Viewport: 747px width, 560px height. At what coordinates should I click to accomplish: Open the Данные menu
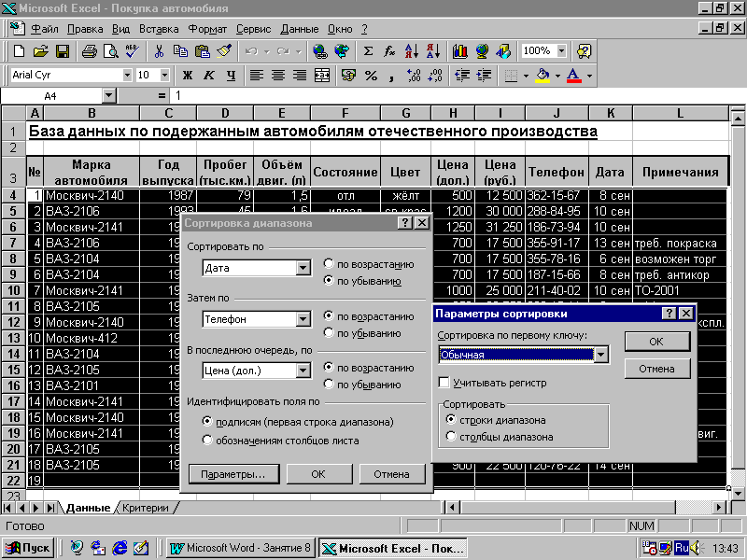[299, 29]
